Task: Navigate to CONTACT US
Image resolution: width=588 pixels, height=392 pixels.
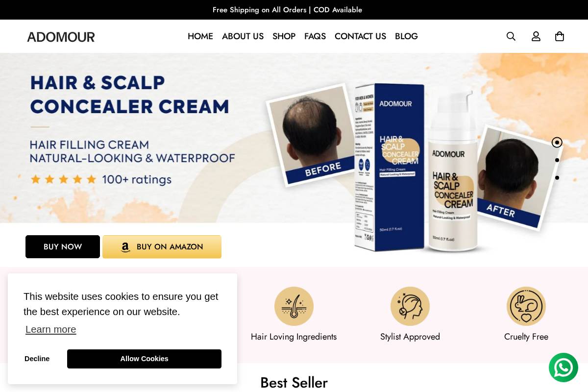Action: click(360, 36)
